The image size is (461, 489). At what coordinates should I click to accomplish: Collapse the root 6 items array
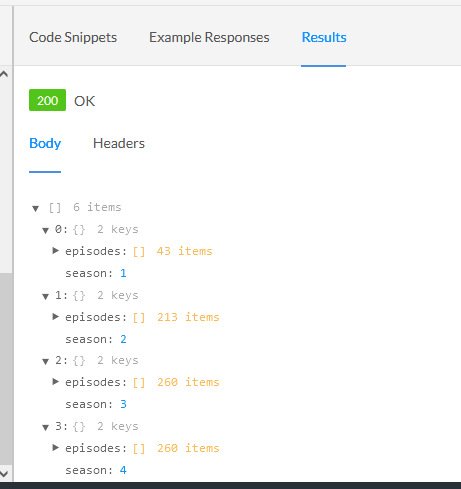coord(36,209)
